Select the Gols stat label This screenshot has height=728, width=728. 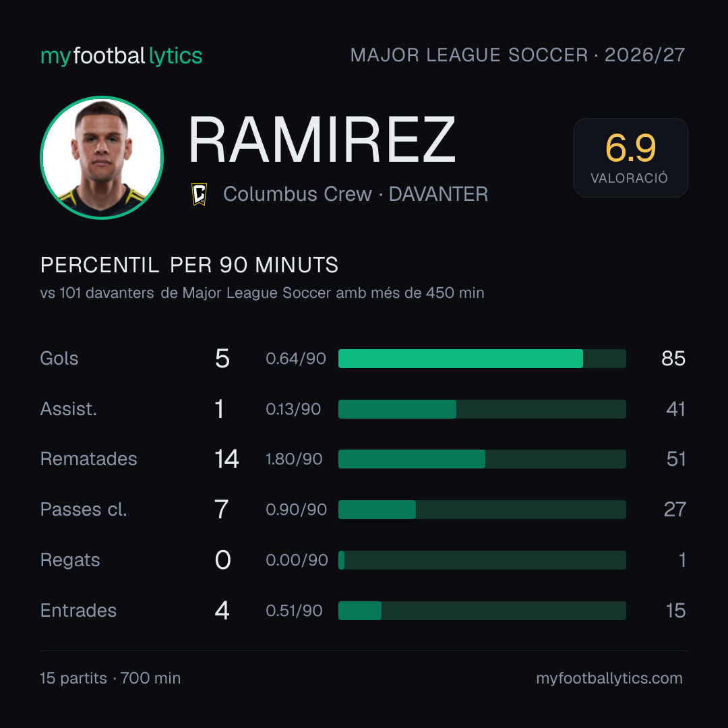59,359
